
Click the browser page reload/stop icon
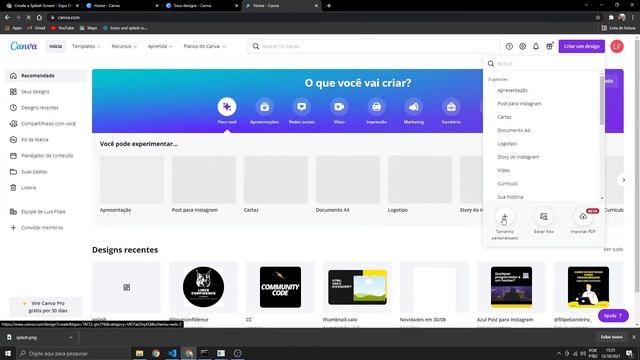(28, 18)
